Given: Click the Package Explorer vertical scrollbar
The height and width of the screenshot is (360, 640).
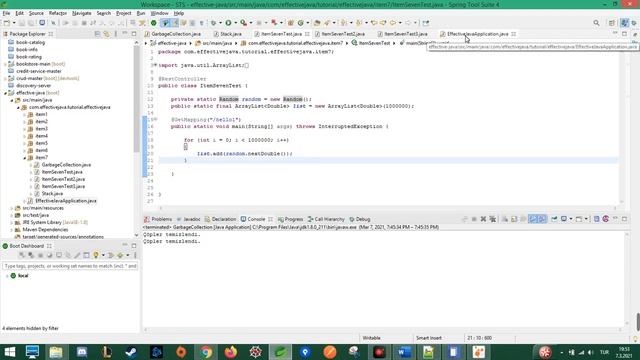Looking at the screenshot, I should [x=136, y=98].
